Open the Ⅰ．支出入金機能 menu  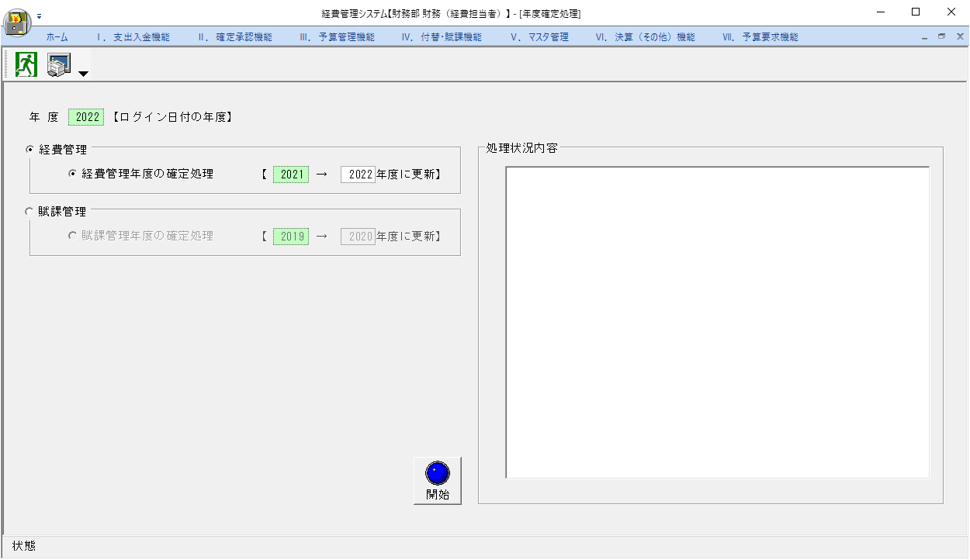(x=133, y=37)
